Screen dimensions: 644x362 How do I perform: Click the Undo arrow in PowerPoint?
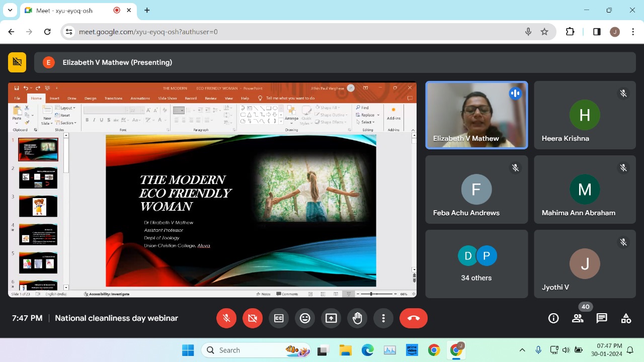tap(25, 88)
